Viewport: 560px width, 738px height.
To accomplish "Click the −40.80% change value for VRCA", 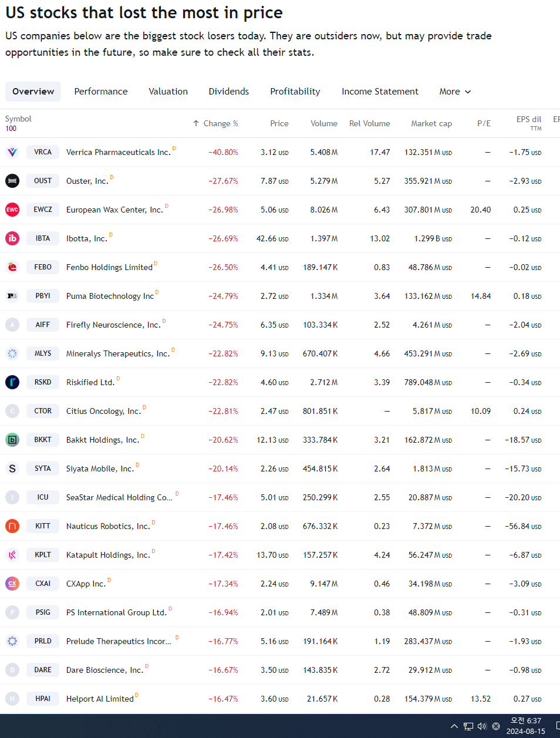I will pyautogui.click(x=223, y=152).
